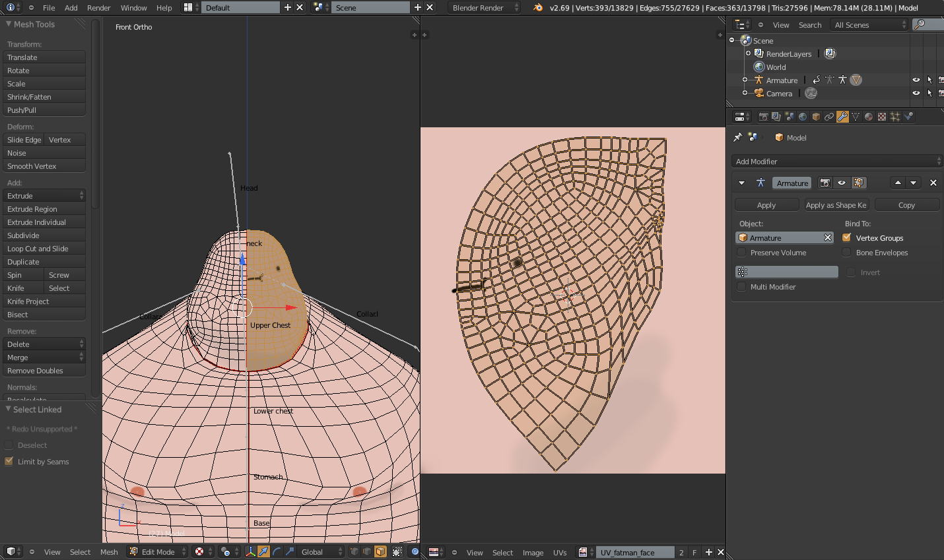Open the Object Data tab (triangle icon)
944x560 pixels.
856,117
